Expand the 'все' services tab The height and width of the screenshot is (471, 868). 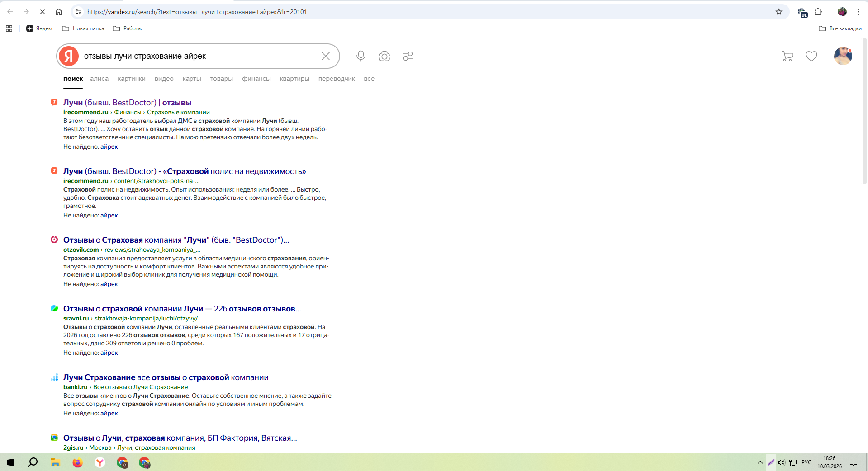coord(369,79)
